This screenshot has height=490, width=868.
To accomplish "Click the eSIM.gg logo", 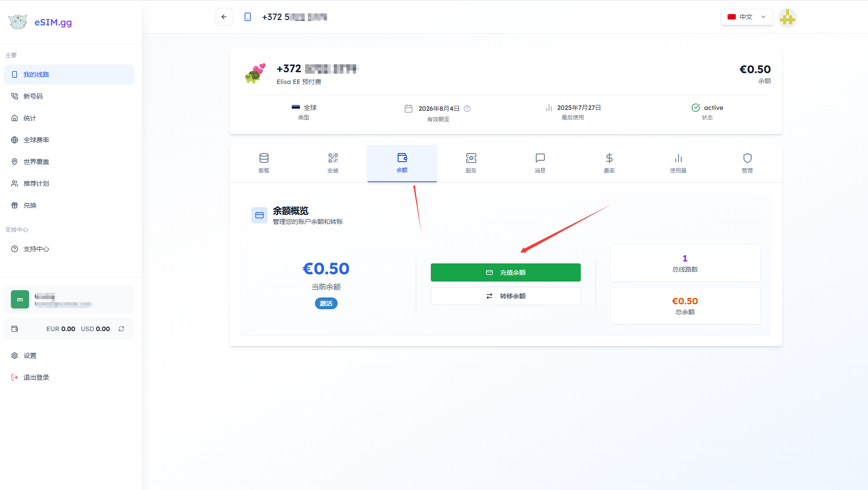I will click(40, 22).
